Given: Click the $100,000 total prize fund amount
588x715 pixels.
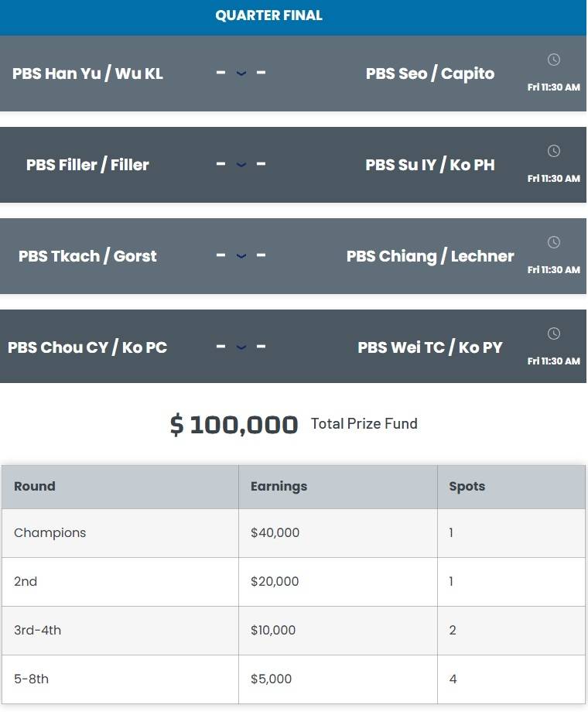Looking at the screenshot, I should pyautogui.click(x=234, y=425).
